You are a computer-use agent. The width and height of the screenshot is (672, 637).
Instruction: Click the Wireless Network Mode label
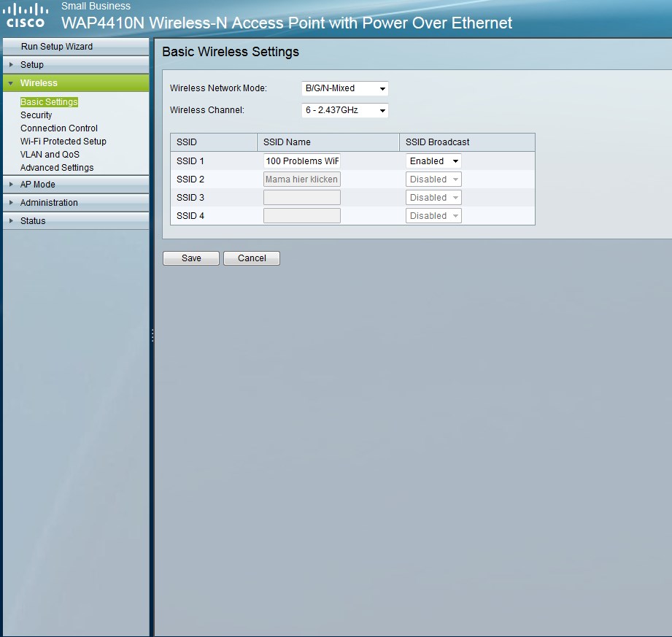218,88
